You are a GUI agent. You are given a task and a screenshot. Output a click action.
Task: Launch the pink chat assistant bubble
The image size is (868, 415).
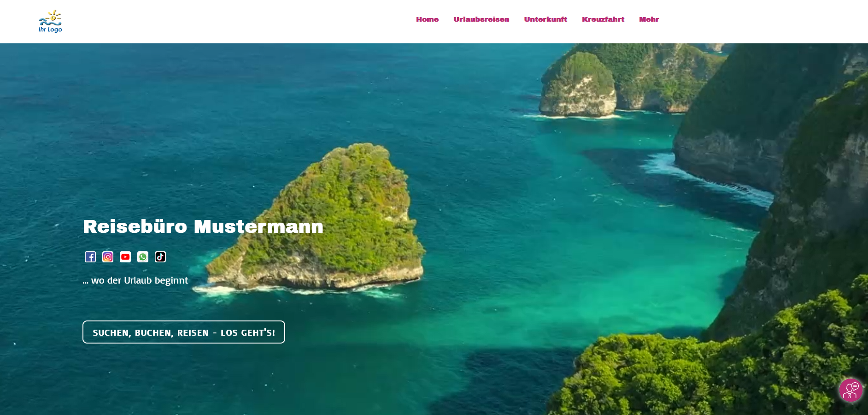coord(850,390)
